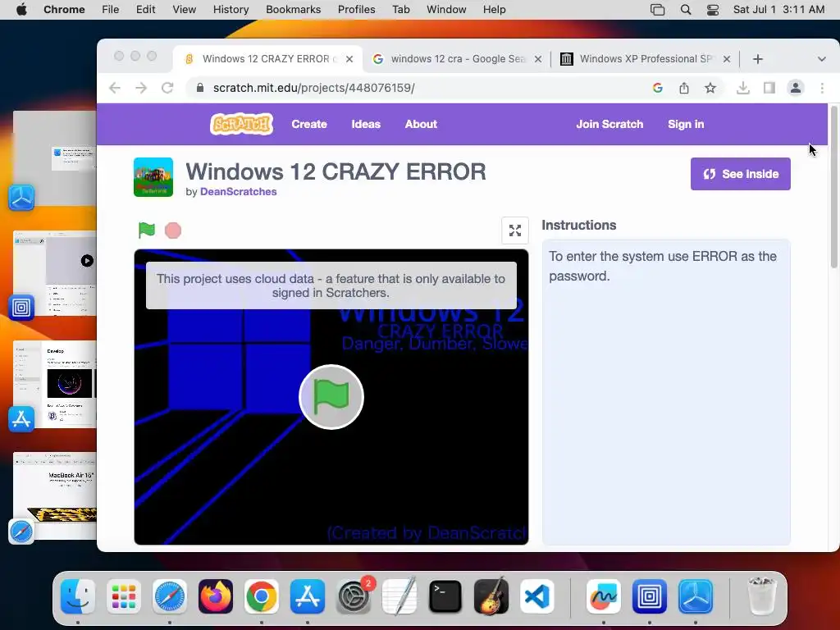Go forward in Chrome

tap(141, 88)
